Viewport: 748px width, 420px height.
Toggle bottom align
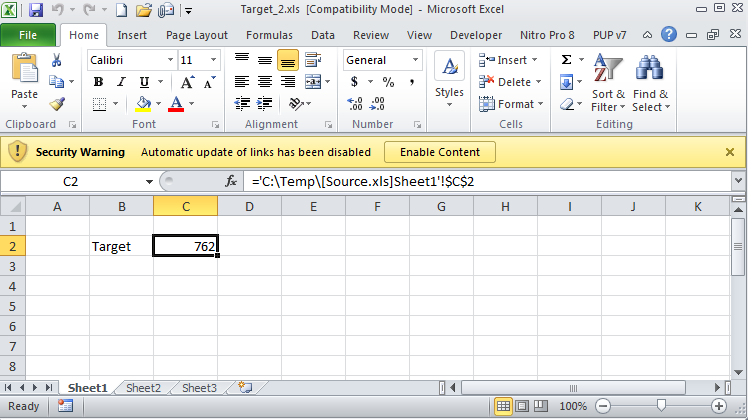(x=288, y=60)
